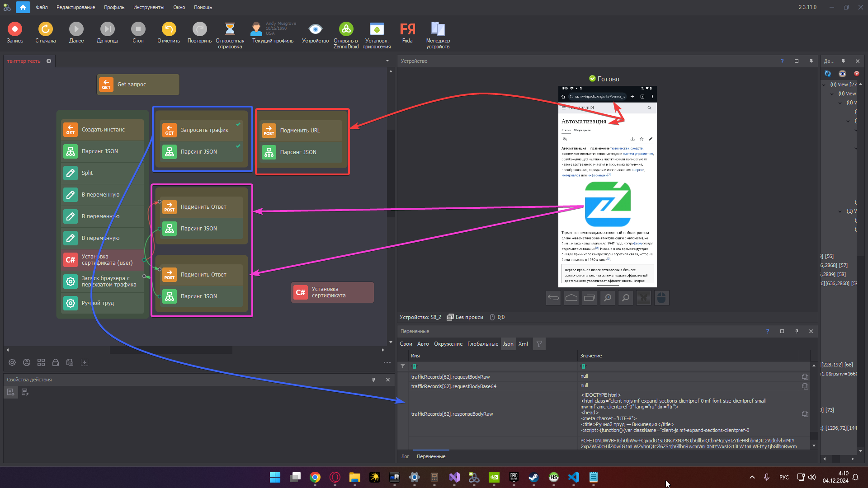Click the refresh icon in element tree panel
The height and width of the screenshot is (488, 868).
[x=827, y=74]
